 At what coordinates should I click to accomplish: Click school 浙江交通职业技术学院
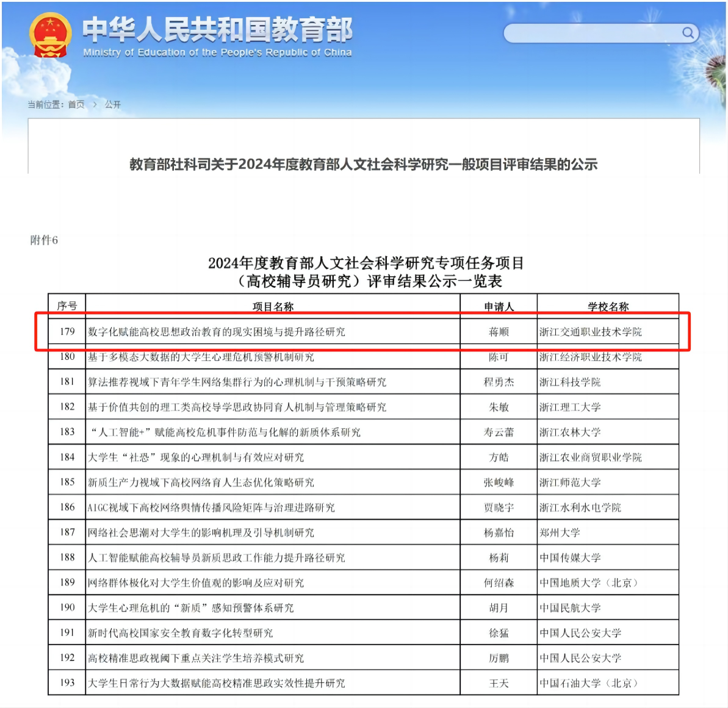coord(591,332)
